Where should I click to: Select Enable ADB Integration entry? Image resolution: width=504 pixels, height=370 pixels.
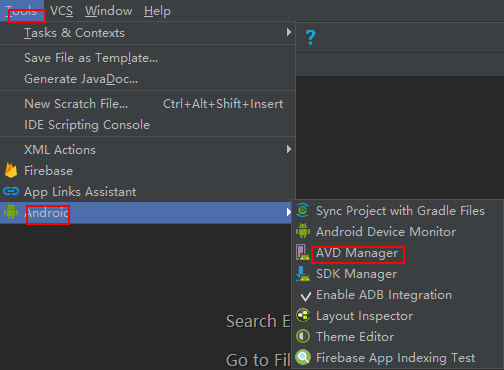click(397, 295)
